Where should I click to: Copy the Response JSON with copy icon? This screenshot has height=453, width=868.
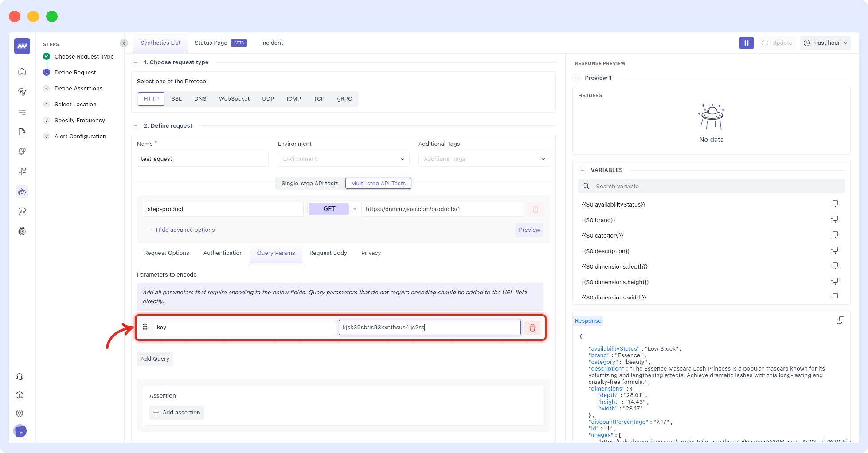tap(840, 320)
